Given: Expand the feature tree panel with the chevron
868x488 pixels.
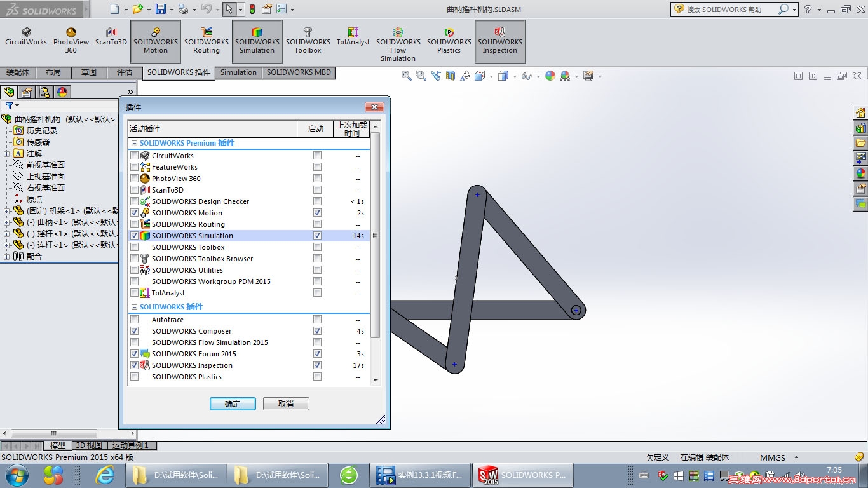Looking at the screenshot, I should pyautogui.click(x=130, y=92).
